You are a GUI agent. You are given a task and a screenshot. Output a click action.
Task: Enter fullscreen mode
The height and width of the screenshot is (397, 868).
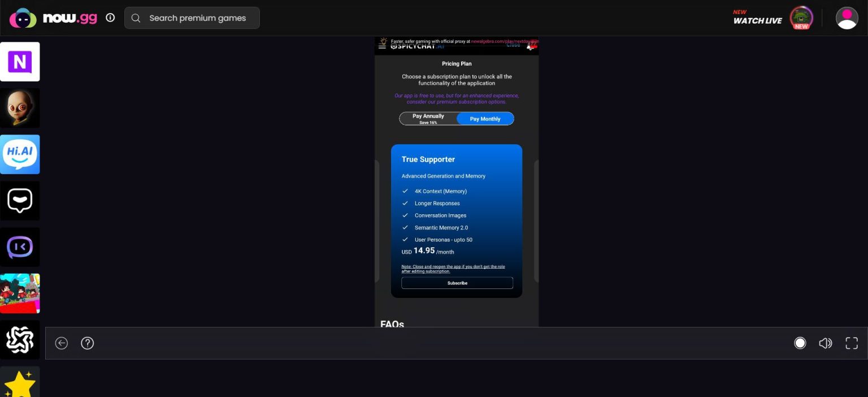tap(852, 343)
